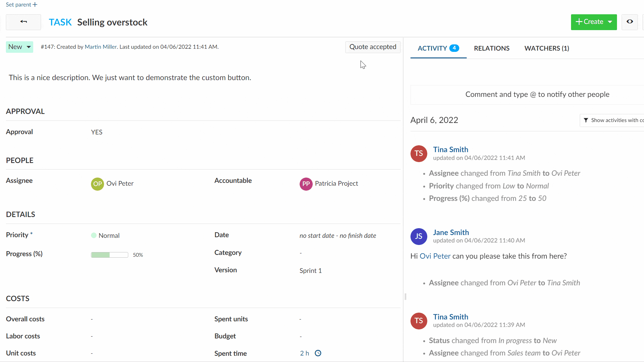Click the 50% progress bar
The height and width of the screenshot is (362, 644).
pos(109,255)
